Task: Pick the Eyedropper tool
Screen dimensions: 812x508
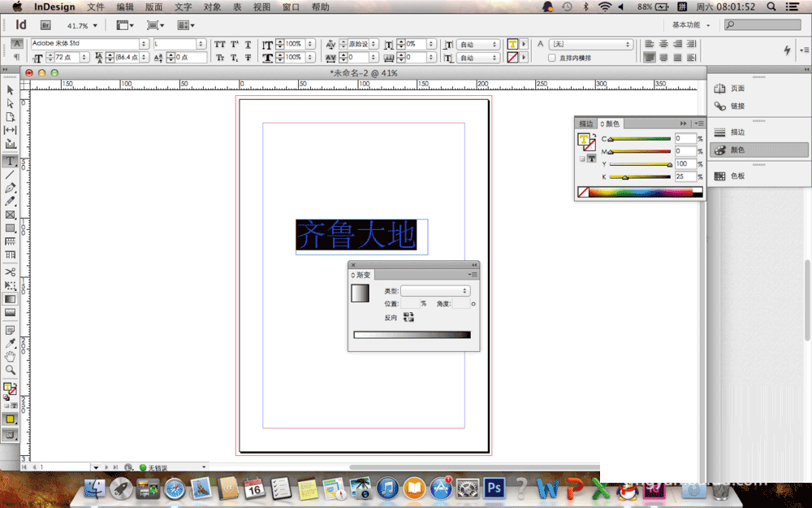Action: 11,343
